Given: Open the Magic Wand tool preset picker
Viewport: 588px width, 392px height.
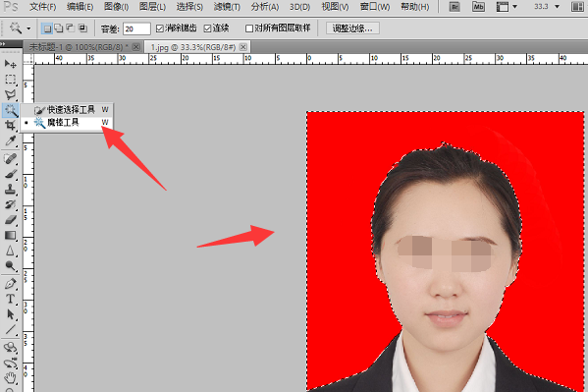Looking at the screenshot, I should pyautogui.click(x=28, y=28).
